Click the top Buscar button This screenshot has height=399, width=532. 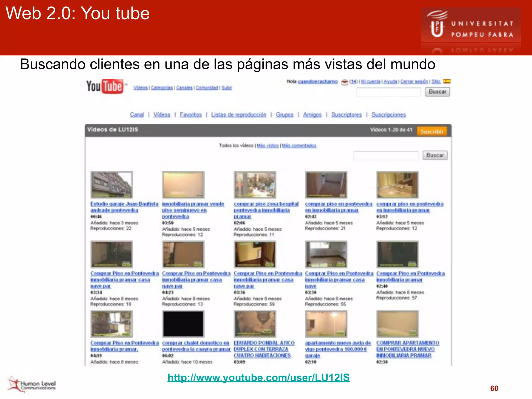click(437, 92)
